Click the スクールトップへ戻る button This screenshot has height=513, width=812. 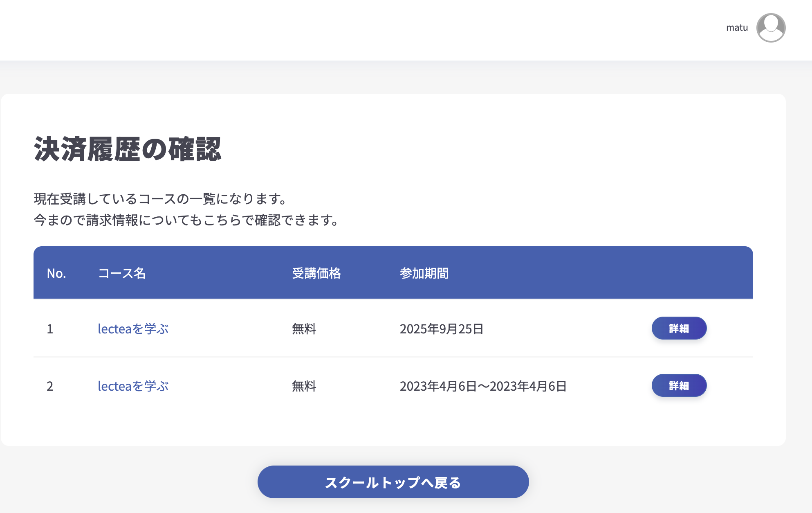(x=393, y=482)
